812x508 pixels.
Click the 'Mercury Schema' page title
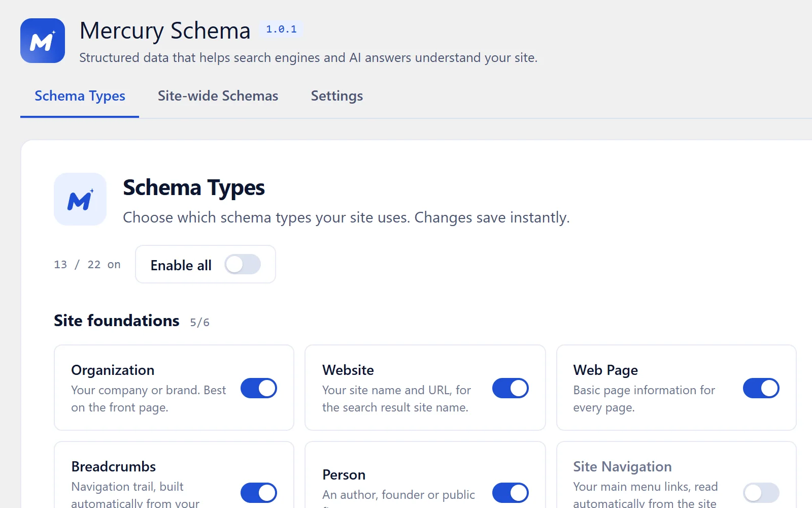click(165, 30)
